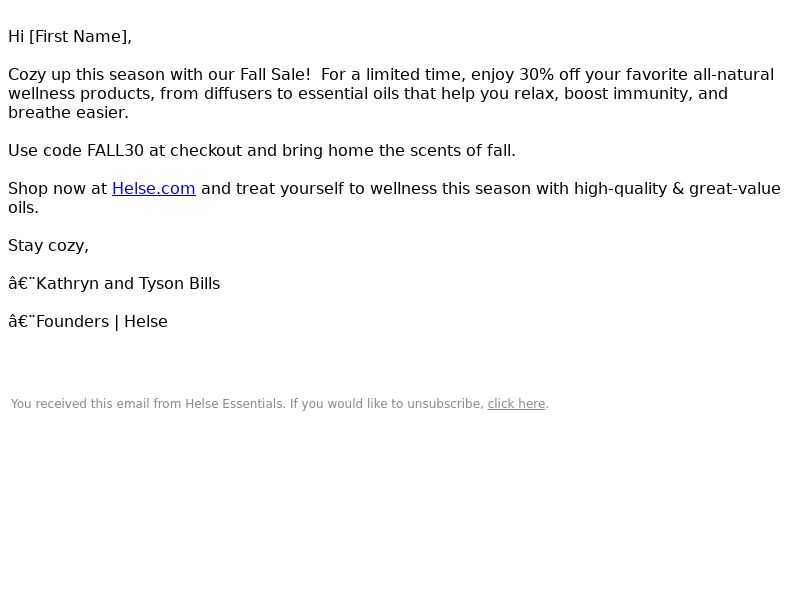Click the 'Hi [First Name],' greeting line
800x600 pixels.
(x=70, y=37)
